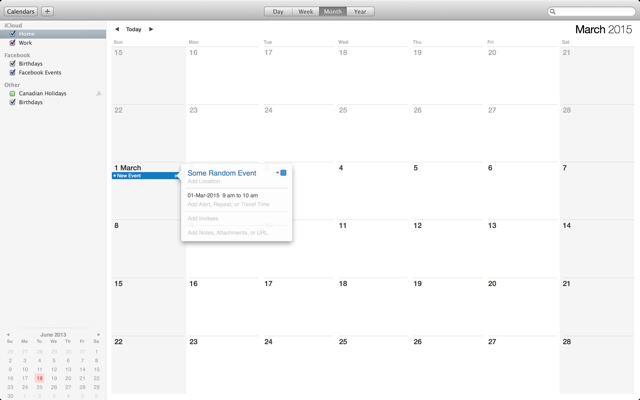
Task: Click the 01-Mar-2015 event date
Action: point(203,196)
